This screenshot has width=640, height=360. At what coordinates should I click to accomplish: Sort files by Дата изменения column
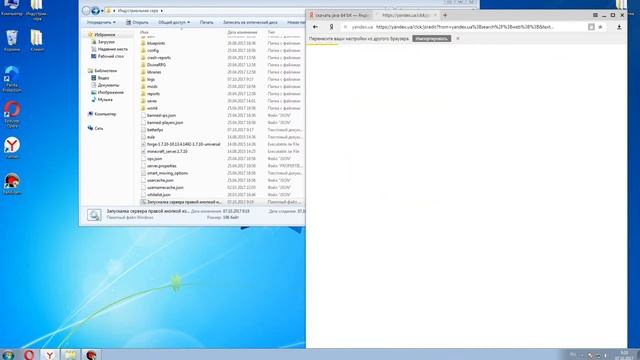pyautogui.click(x=242, y=32)
